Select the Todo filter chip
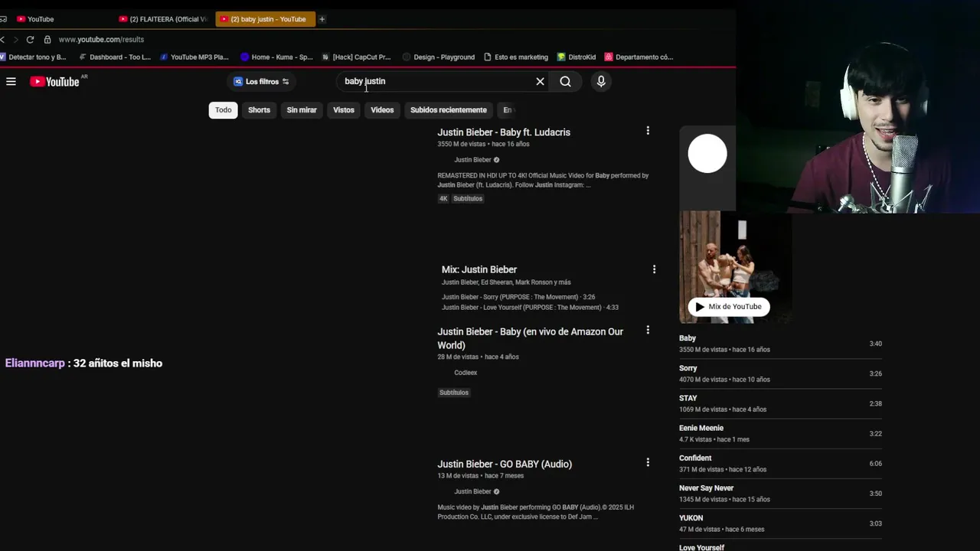This screenshot has height=551, width=980. pos(223,110)
